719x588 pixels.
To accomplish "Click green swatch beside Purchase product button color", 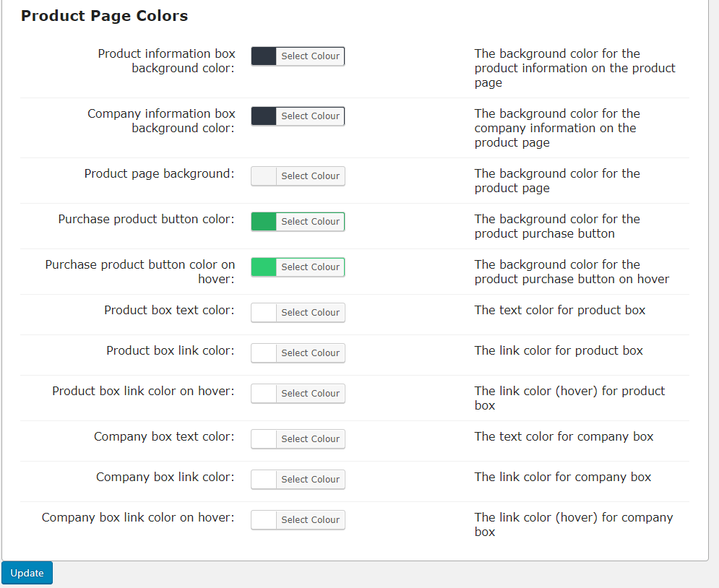I will [264, 222].
